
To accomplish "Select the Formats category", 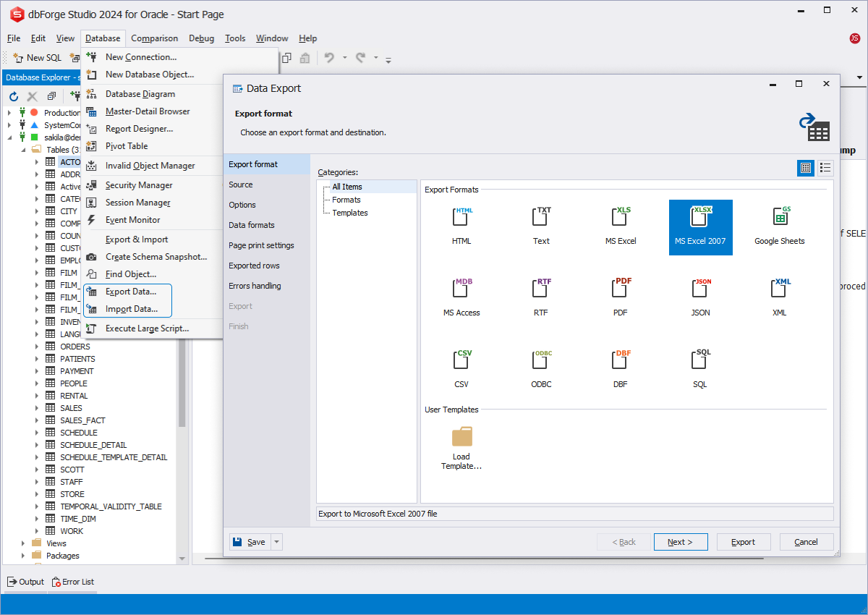I will point(346,200).
